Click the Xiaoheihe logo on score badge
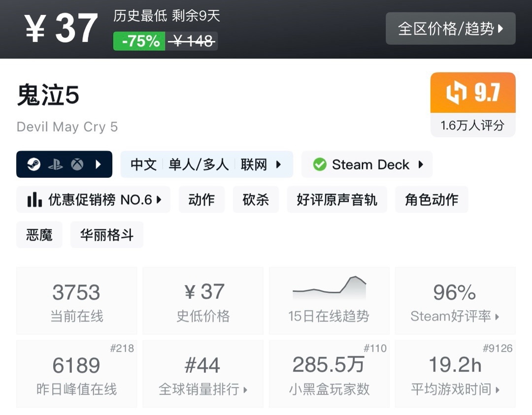Image resolution: width=532 pixels, height=415 pixels. click(x=456, y=93)
